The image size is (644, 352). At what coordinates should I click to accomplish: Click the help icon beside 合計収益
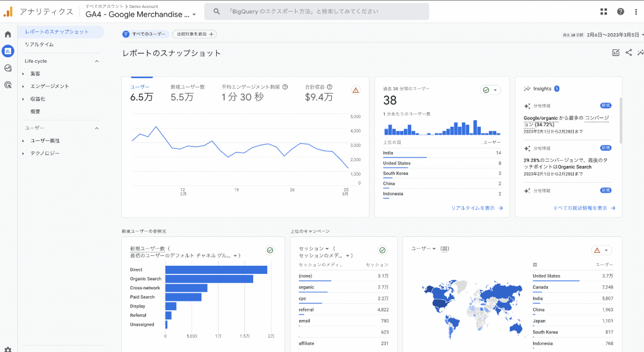(x=329, y=87)
